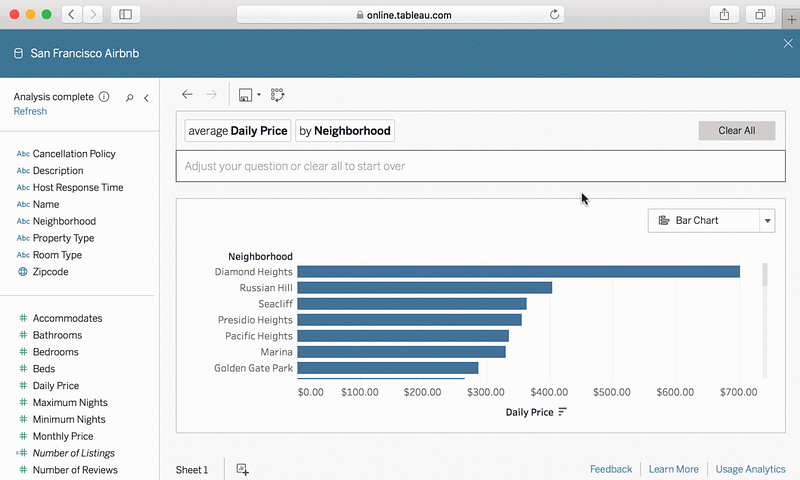Click the Daily Price sort icon

[562, 412]
